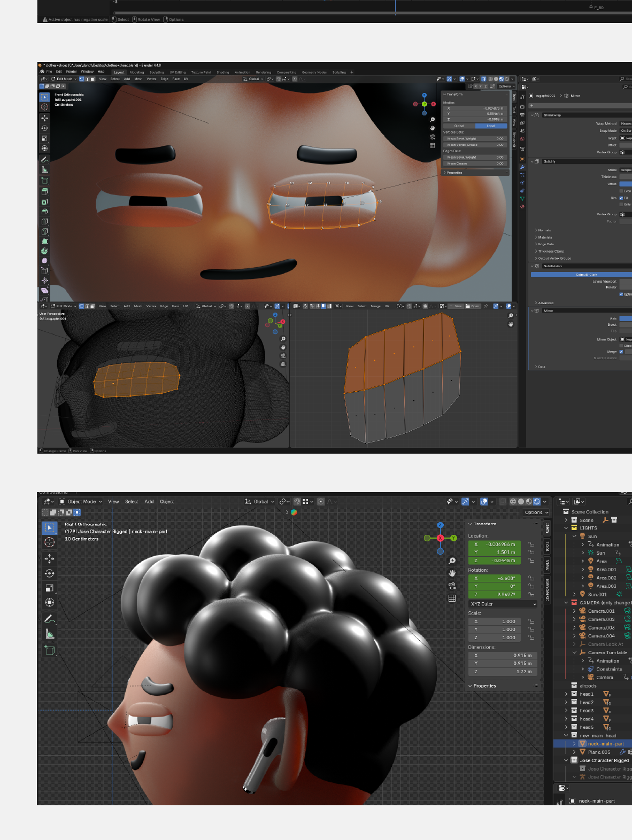Open Edit Mode dropdown in top-middle viewport
The height and width of the screenshot is (840, 632).
(64, 79)
